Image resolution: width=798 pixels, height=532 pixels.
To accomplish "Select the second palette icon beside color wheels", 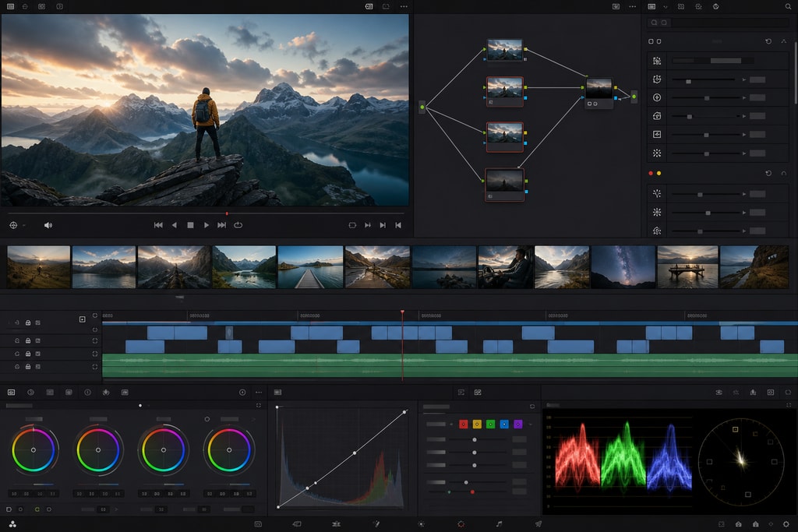I will click(x=30, y=392).
